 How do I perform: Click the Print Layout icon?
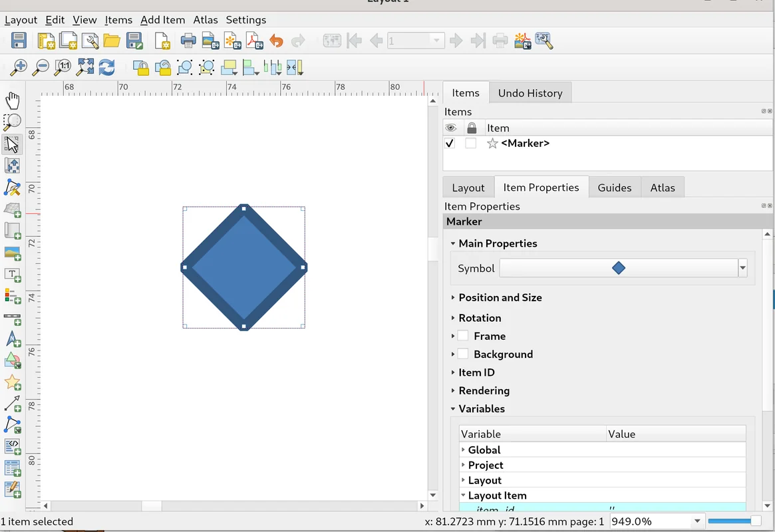tap(188, 41)
